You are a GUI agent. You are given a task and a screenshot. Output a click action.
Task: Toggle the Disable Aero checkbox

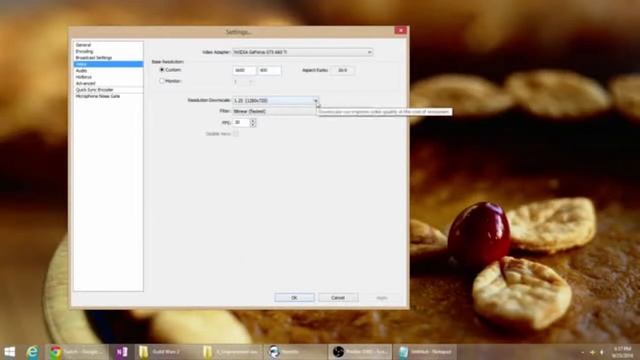pyautogui.click(x=236, y=134)
